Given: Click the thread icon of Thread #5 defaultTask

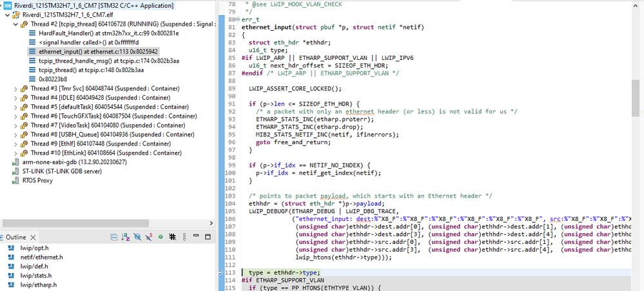Looking at the screenshot, I should point(24,107).
